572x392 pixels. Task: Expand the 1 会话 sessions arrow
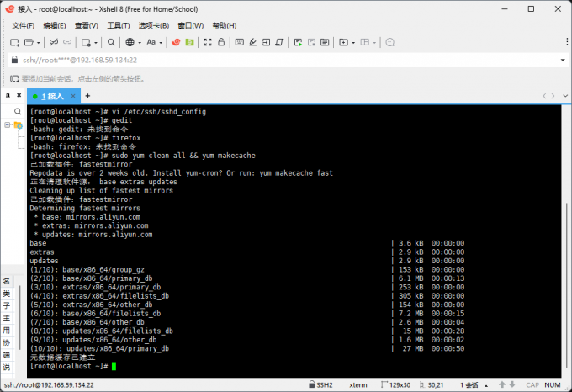[x=486, y=385]
